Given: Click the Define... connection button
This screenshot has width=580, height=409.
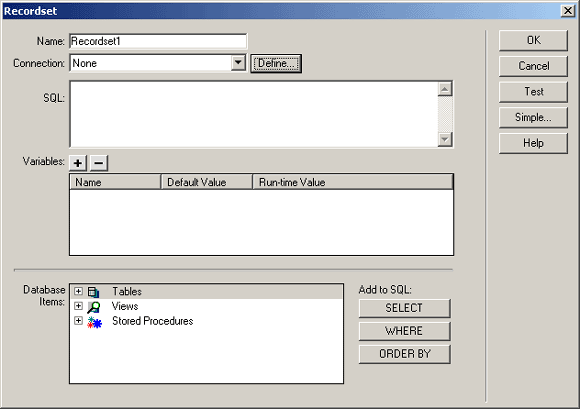Looking at the screenshot, I should click(x=276, y=64).
